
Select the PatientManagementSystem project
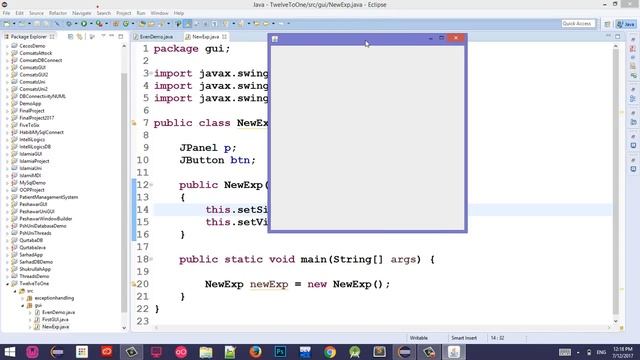(49, 197)
